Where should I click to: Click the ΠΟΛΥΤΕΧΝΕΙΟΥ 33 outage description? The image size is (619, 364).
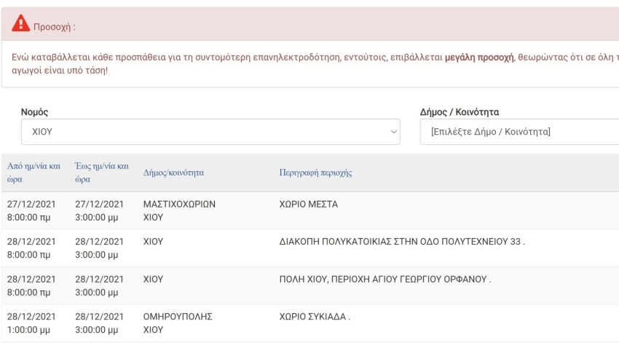click(x=402, y=242)
